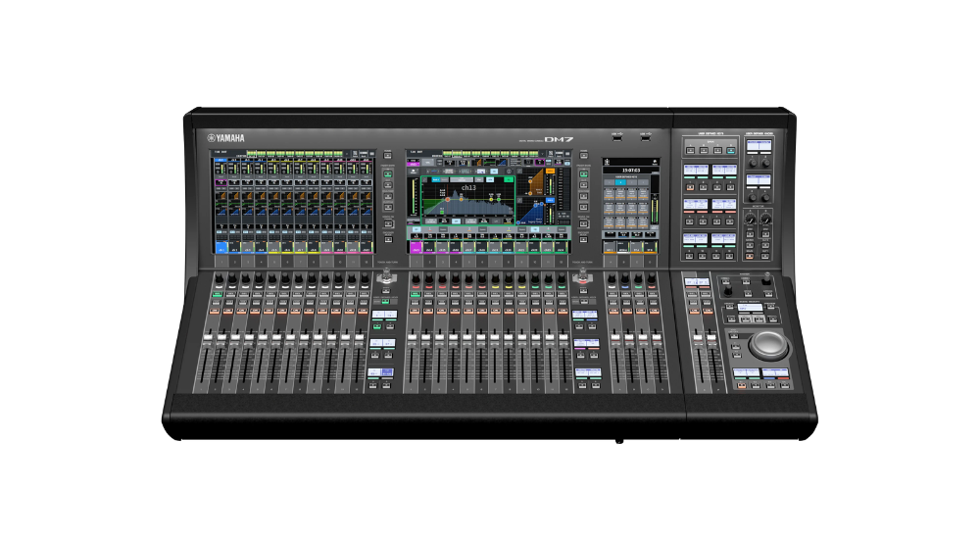Click the first encoder knob of four-fader right bank
Screen dimensions: 980x539
coord(612,278)
